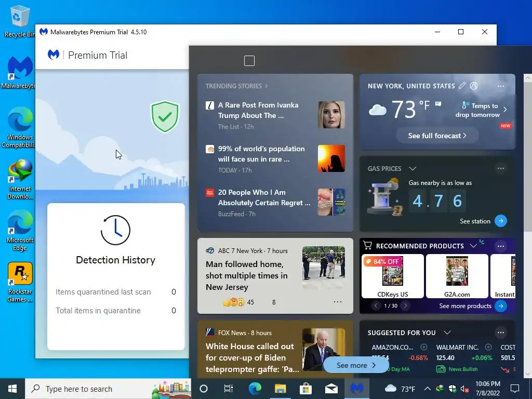The height and width of the screenshot is (399, 532).
Task: Open Suggested For You more options ellipsis
Action: click(x=501, y=332)
